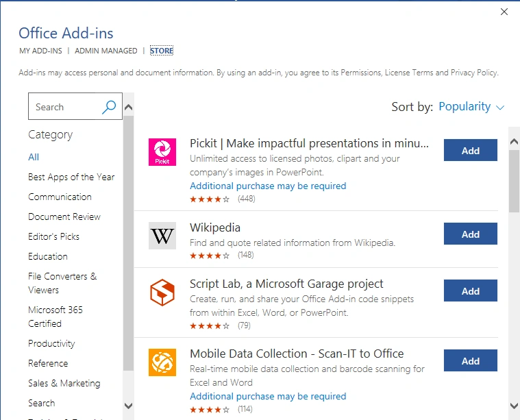Click the Wikipedia star rating

210,256
